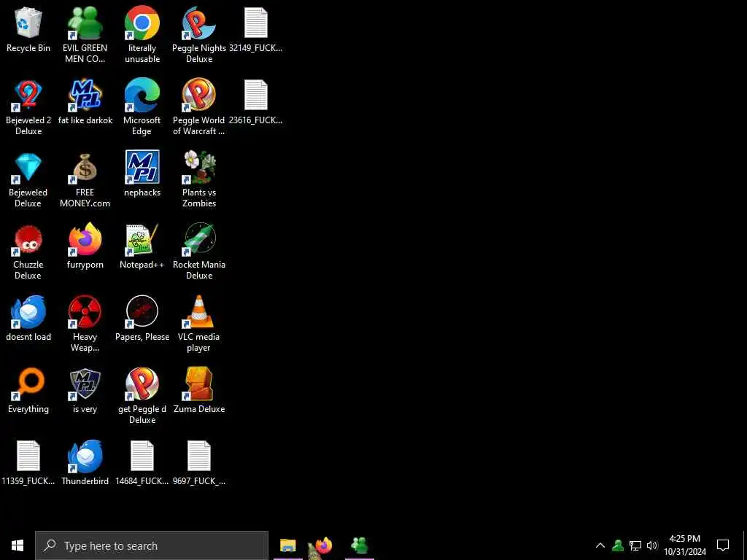The width and height of the screenshot is (747, 560).
Task: Select the Peggle World of Warcraft shortcut
Action: 199,107
